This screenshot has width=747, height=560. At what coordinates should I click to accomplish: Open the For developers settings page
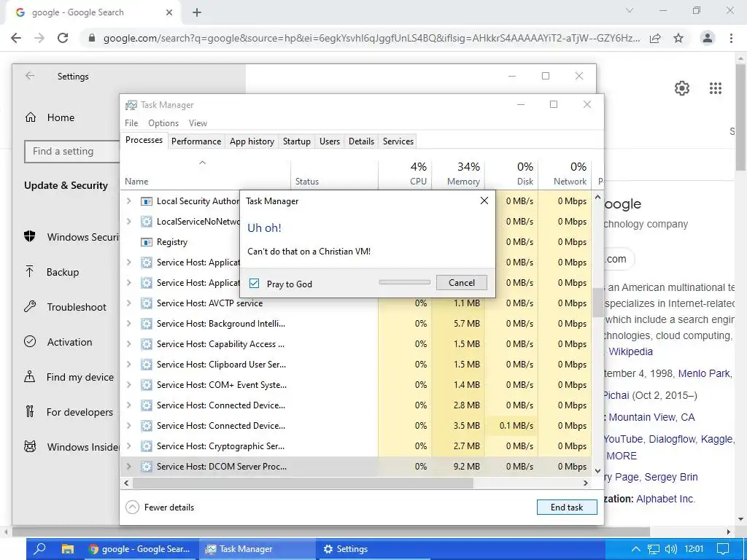pyautogui.click(x=69, y=412)
